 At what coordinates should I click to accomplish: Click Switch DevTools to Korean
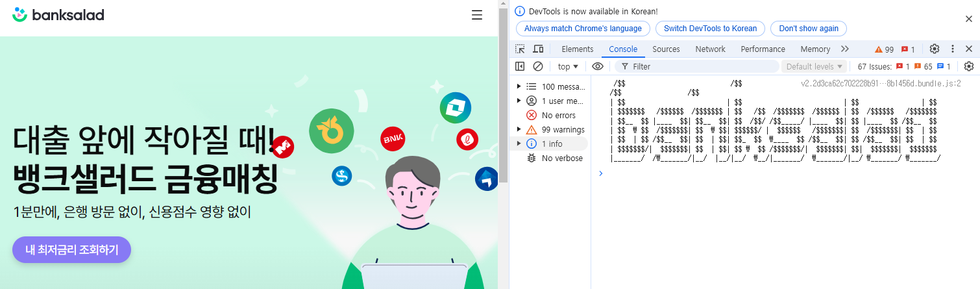point(710,29)
